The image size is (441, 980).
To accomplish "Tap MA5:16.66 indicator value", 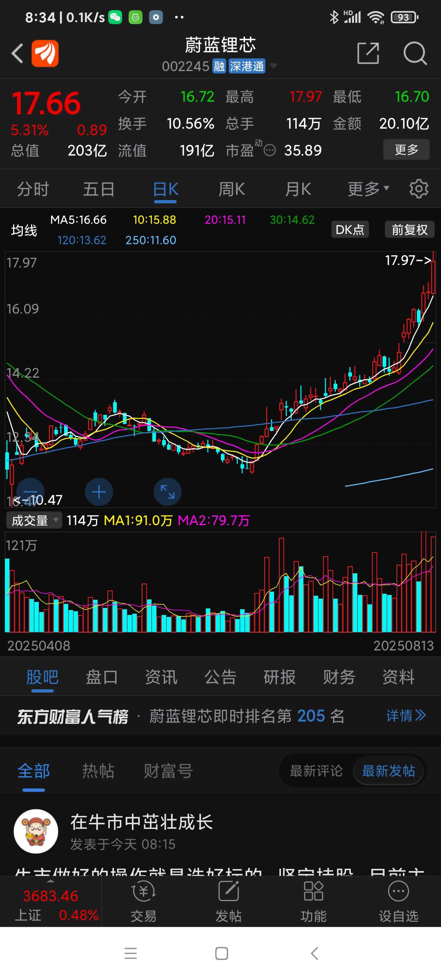I will click(78, 220).
